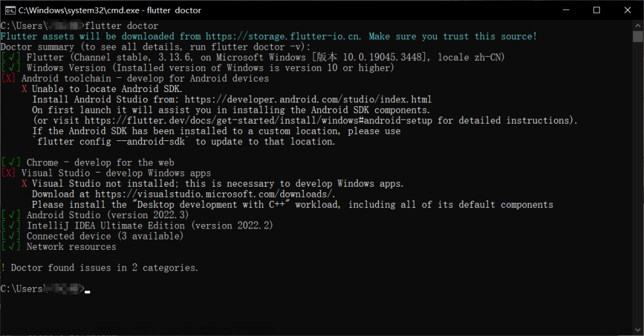Click the yellow exclamation before Doctor found issues
The width and height of the screenshot is (644, 336).
point(3,268)
